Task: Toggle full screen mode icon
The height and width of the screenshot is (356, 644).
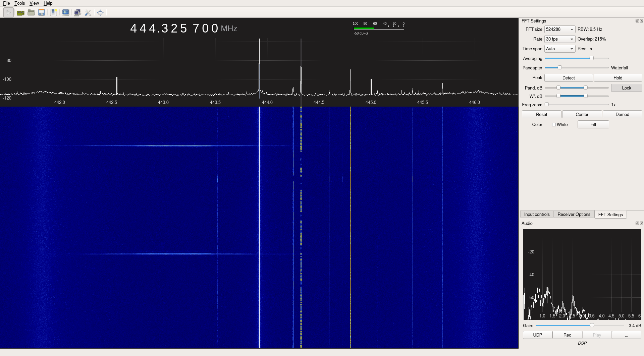Action: (100, 13)
